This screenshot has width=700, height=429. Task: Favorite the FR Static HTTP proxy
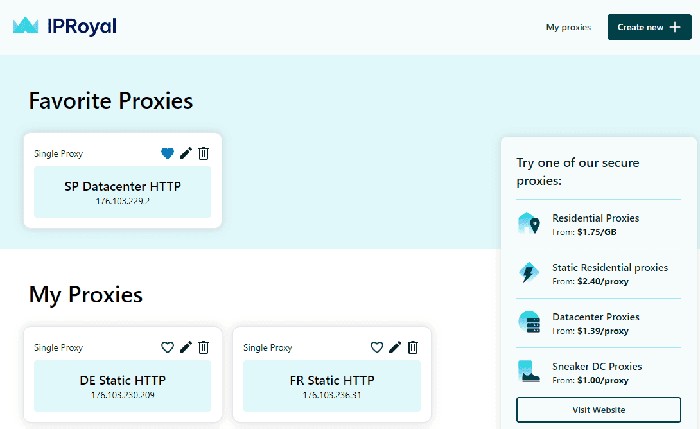[x=377, y=348]
